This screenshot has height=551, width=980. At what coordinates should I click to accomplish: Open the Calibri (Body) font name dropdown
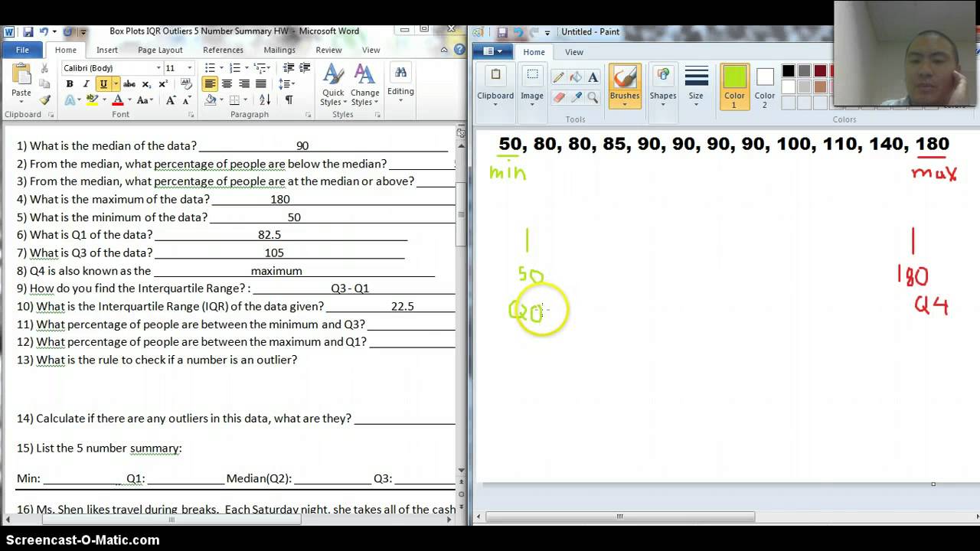point(158,68)
